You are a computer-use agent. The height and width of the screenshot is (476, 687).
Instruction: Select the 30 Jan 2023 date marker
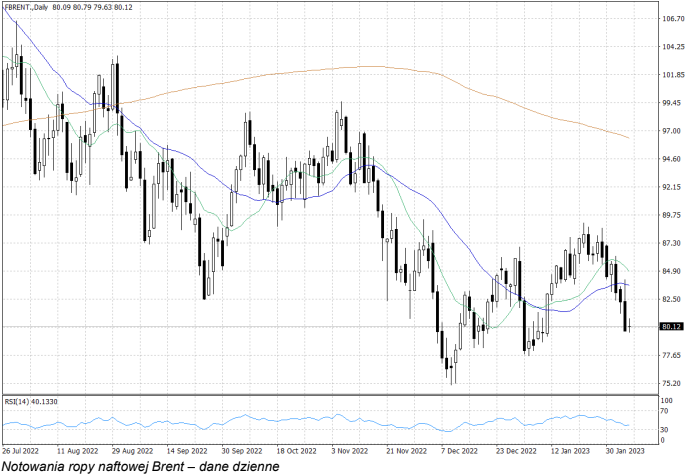624,451
